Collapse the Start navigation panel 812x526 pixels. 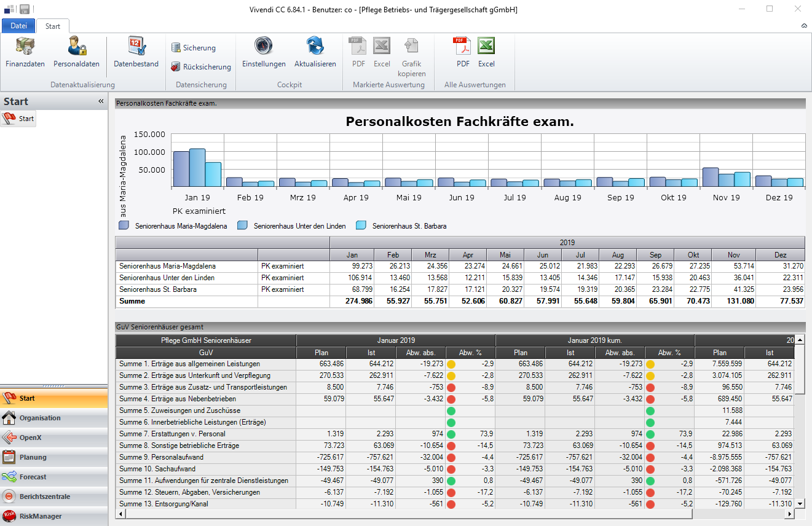coord(101,101)
